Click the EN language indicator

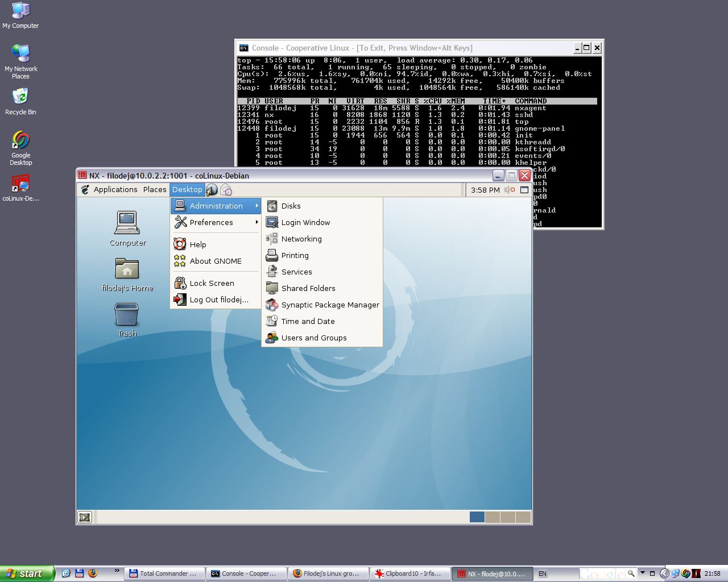[x=543, y=574]
